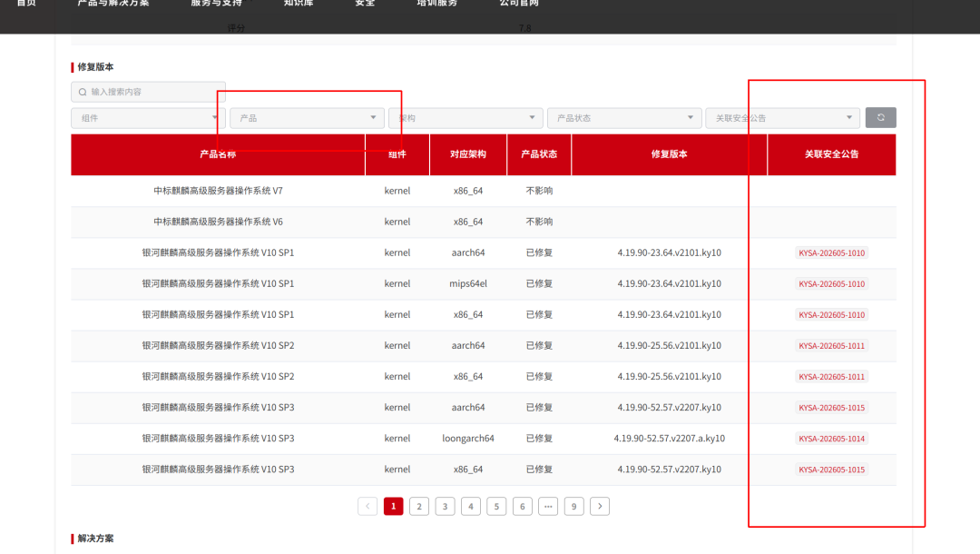Image resolution: width=980 pixels, height=554 pixels.
Task: Click version 4.19.90-52.57.v2207.a.ky10 cell
Action: click(670, 439)
